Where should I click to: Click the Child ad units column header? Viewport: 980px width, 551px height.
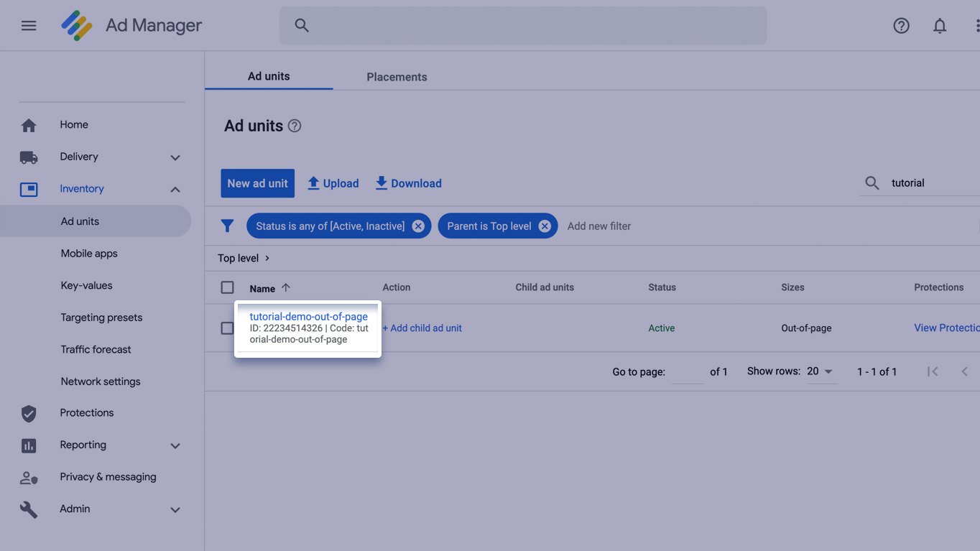[x=545, y=287]
